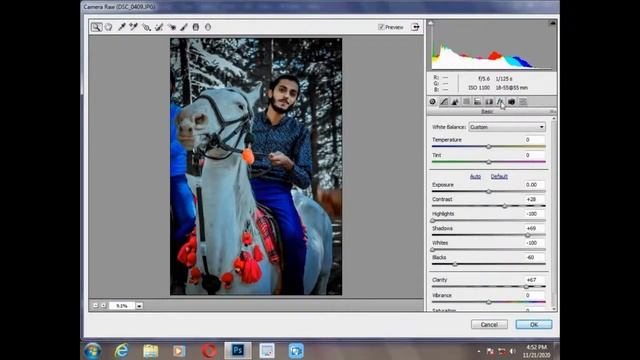Confirm changes with the OK button
This screenshot has width=640, height=360.
point(534,324)
